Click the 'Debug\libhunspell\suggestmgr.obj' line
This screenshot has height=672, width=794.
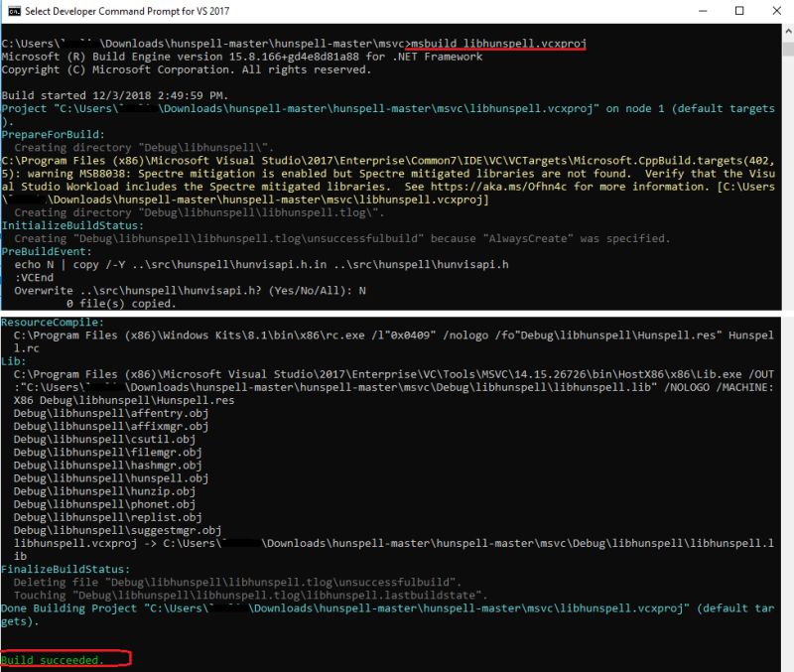tap(117, 530)
